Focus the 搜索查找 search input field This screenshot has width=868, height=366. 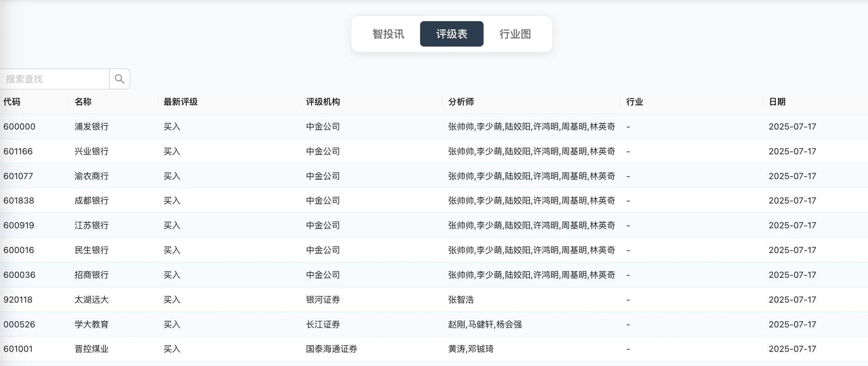tap(54, 79)
